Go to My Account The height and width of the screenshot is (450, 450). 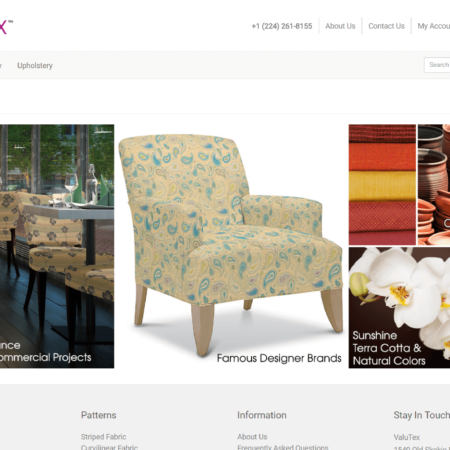(x=434, y=26)
